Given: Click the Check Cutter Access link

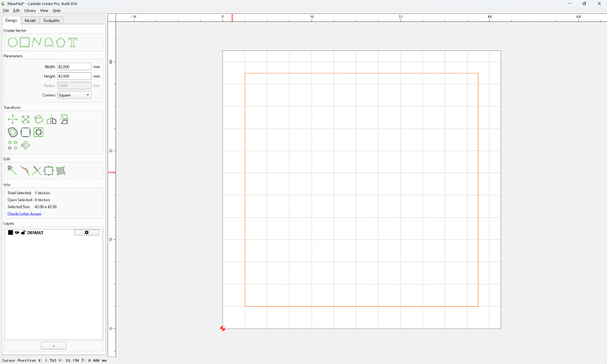Looking at the screenshot, I should tap(25, 214).
